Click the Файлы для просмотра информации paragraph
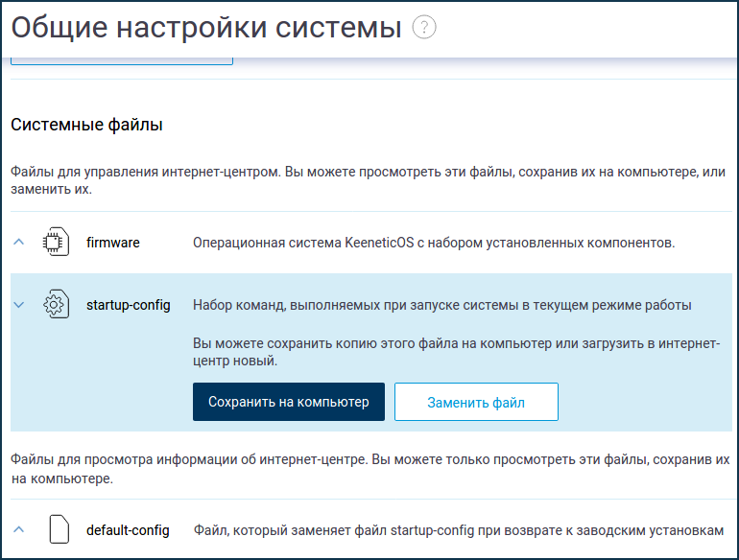739x560 pixels. pyautogui.click(x=369, y=469)
